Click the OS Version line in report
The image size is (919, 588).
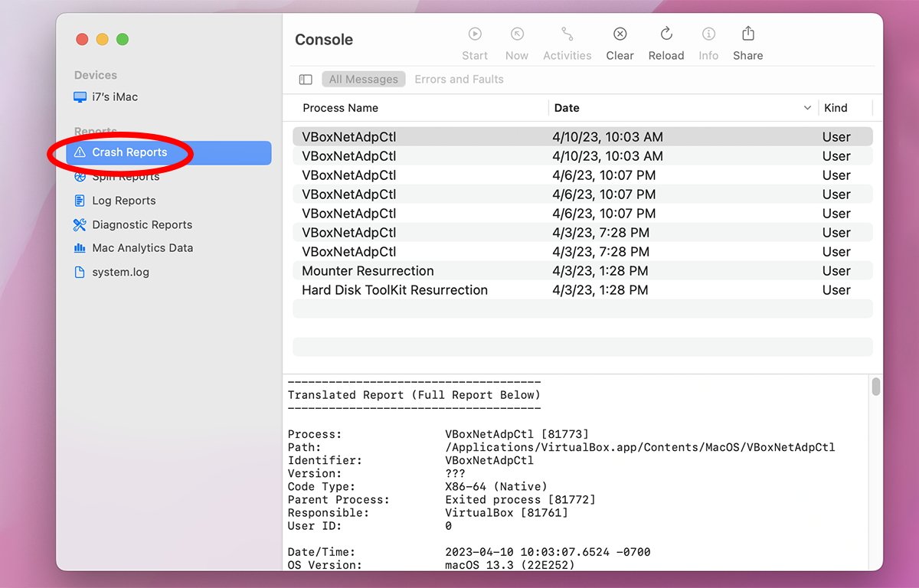pyautogui.click(x=431, y=565)
